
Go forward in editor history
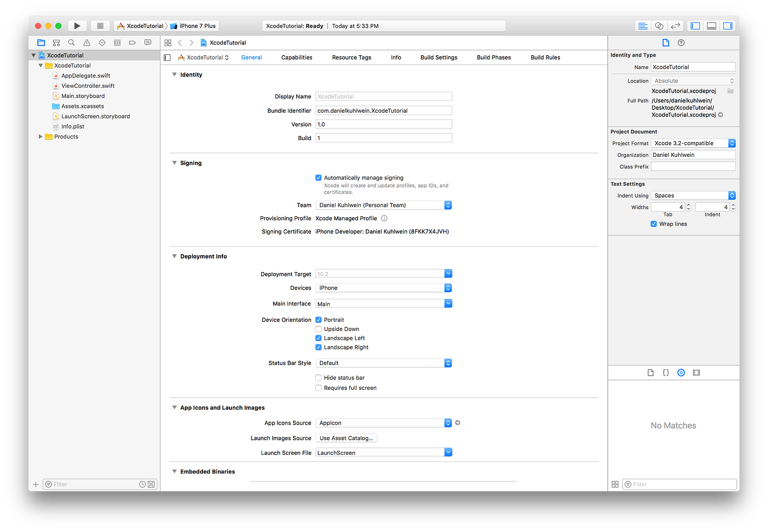191,43
